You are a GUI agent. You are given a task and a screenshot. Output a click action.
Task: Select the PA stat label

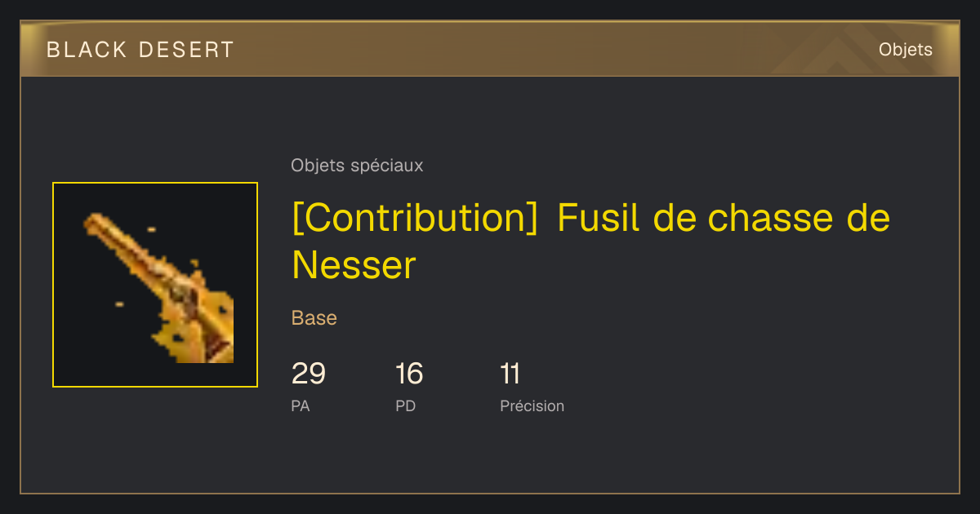pyautogui.click(x=301, y=405)
